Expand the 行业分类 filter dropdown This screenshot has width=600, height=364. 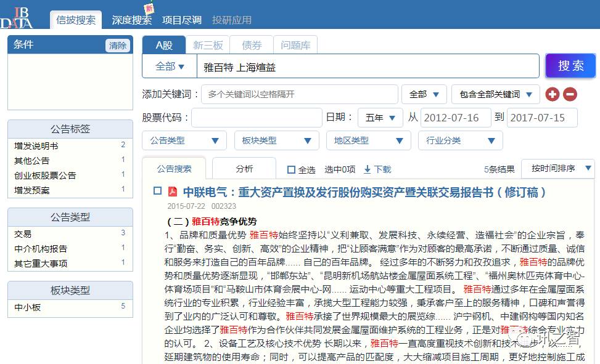[461, 140]
